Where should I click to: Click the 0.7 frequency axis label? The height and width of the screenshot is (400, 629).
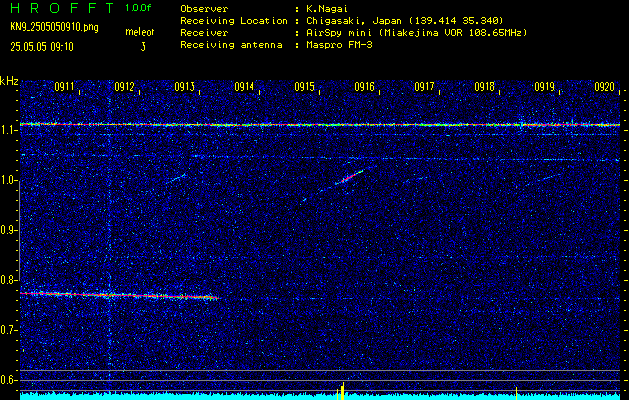(x=6, y=330)
